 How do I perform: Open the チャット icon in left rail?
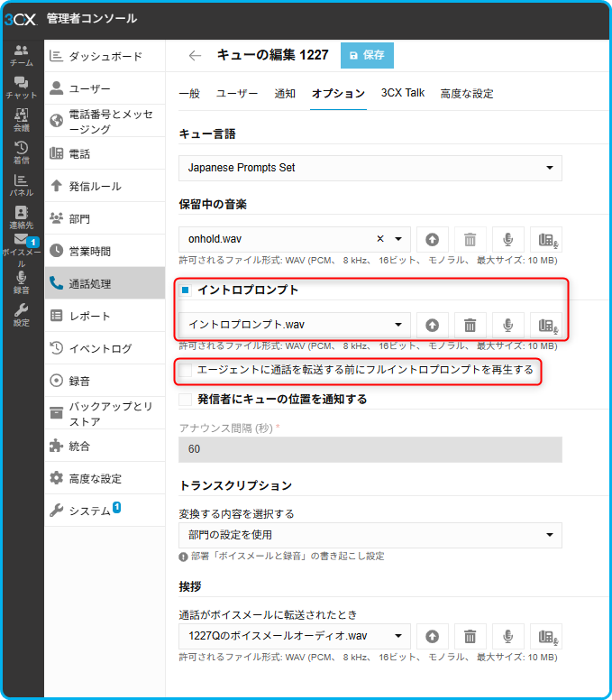[x=21, y=87]
